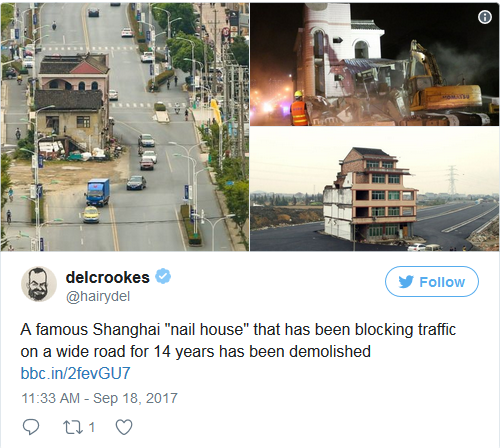Viewport: 501px width, 448px height.
Task: Click the power pylon behind the isolated house
Action: click(452, 180)
